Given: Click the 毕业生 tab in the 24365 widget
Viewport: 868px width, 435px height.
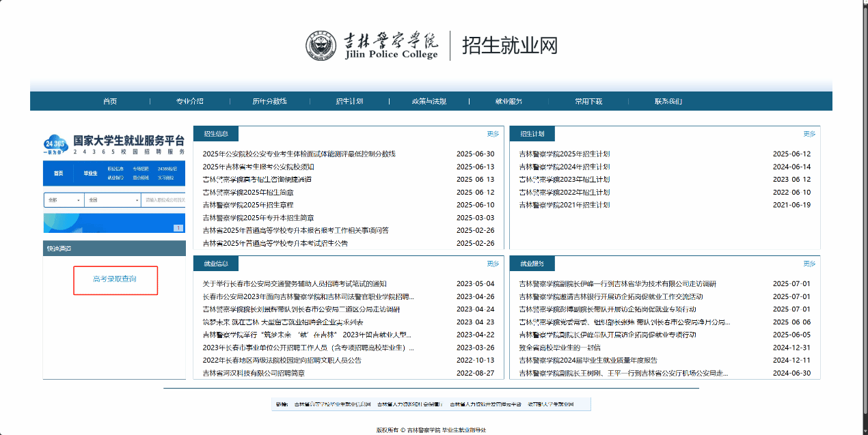Looking at the screenshot, I should [90, 173].
